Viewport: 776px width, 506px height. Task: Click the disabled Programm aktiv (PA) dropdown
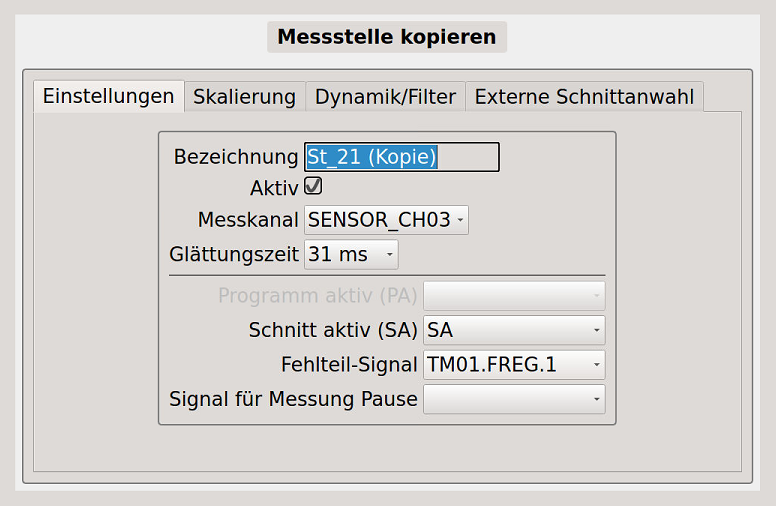click(514, 295)
